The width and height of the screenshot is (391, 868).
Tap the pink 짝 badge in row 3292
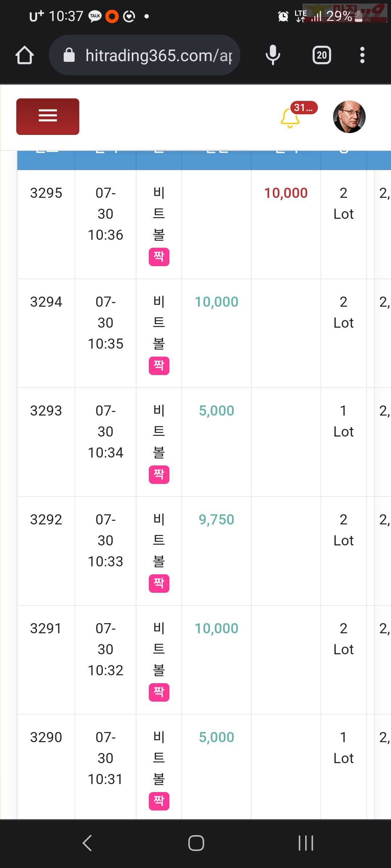159,583
